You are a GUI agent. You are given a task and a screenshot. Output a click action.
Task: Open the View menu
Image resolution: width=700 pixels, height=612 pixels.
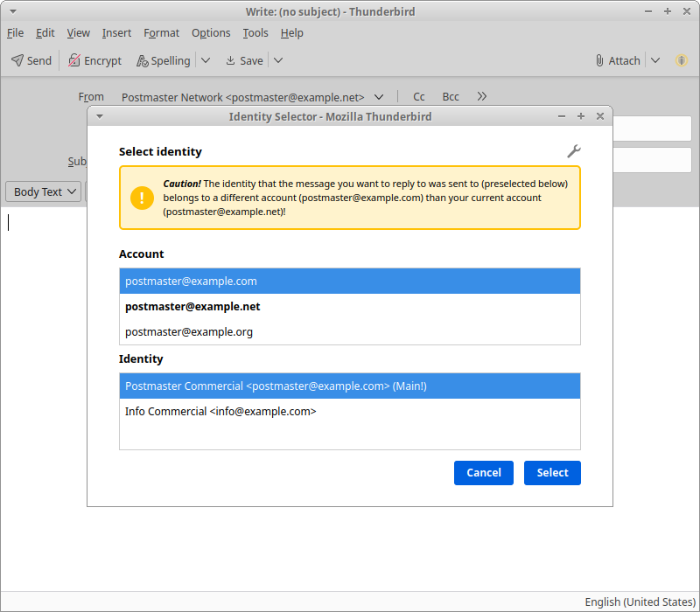coord(78,33)
